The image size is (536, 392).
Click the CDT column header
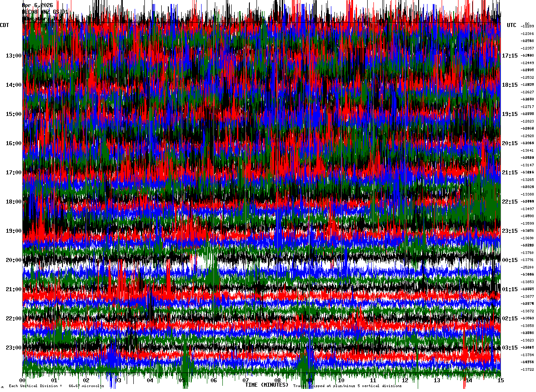(5, 25)
